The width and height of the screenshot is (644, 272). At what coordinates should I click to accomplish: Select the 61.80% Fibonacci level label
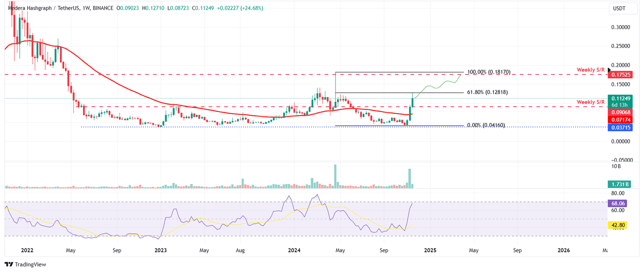(487, 92)
